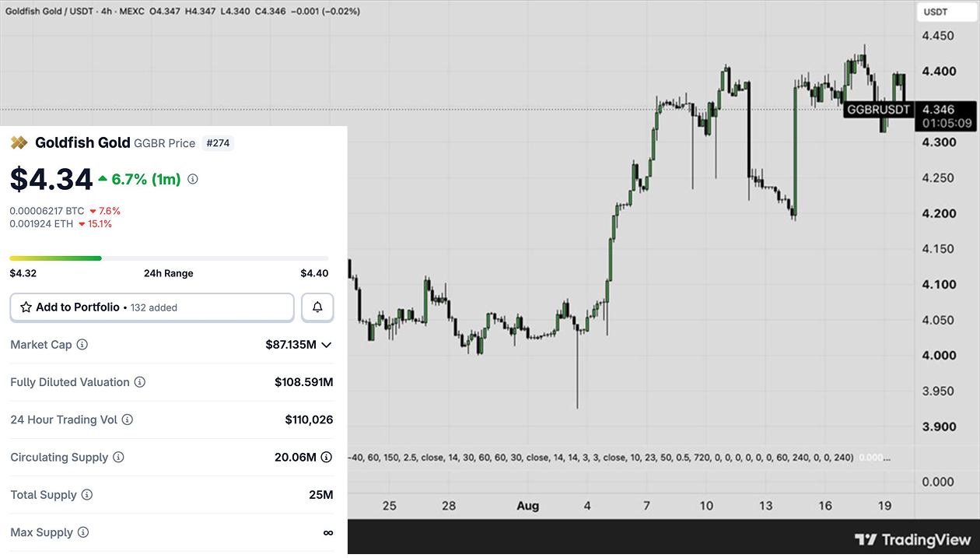Click the $4.34 price value

coord(51,180)
